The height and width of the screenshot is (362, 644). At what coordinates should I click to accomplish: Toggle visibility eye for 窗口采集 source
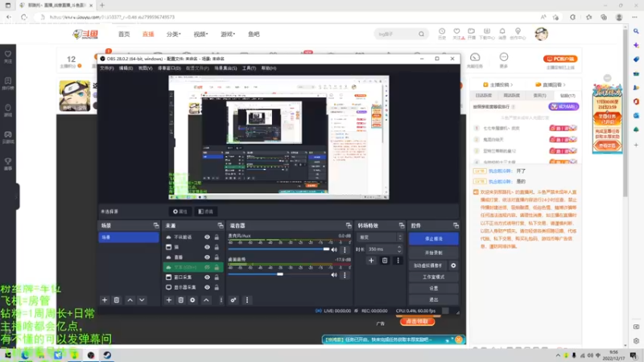click(207, 278)
